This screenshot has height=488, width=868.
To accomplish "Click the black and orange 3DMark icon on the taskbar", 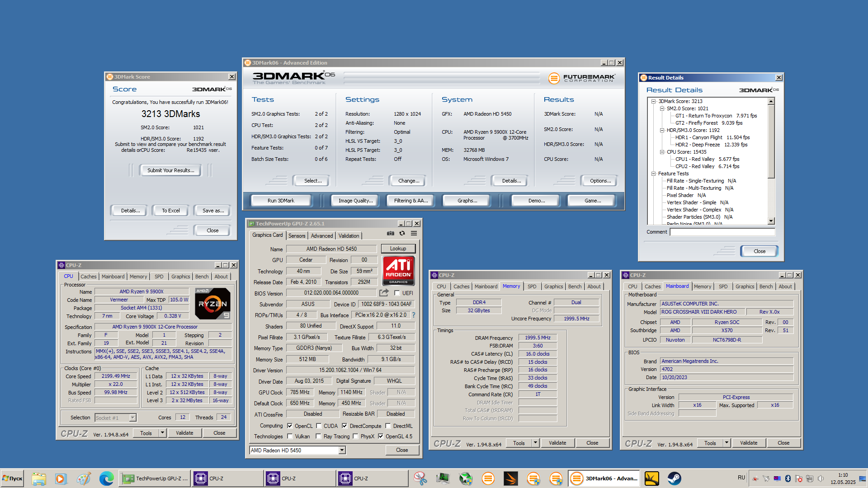I will [511, 478].
